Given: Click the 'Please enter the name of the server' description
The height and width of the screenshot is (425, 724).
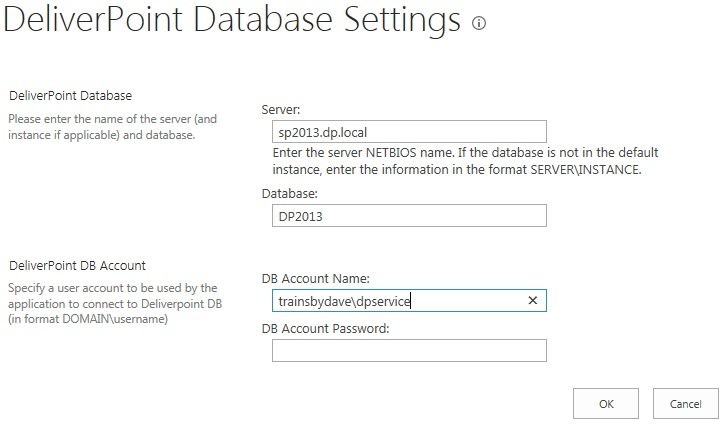Looking at the screenshot, I should pyautogui.click(x=113, y=127).
